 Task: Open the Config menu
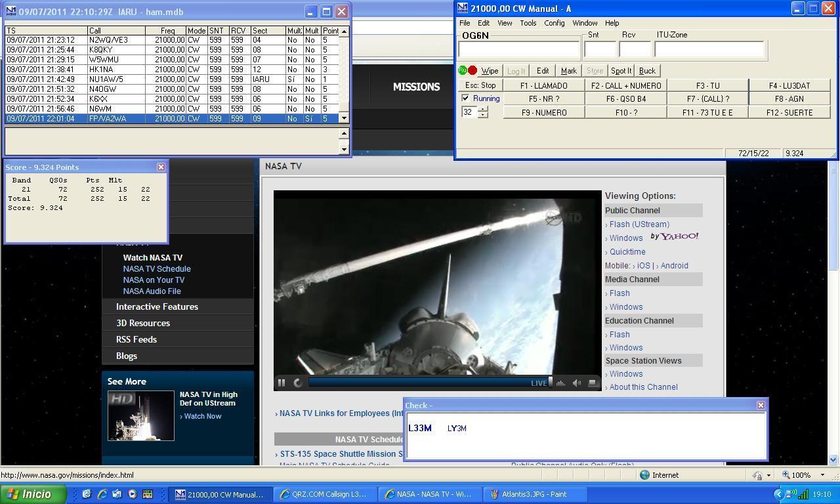pyautogui.click(x=554, y=23)
